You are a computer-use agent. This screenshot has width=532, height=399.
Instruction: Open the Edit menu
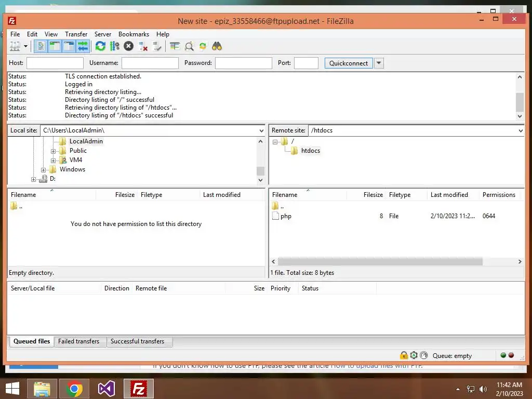(x=32, y=34)
